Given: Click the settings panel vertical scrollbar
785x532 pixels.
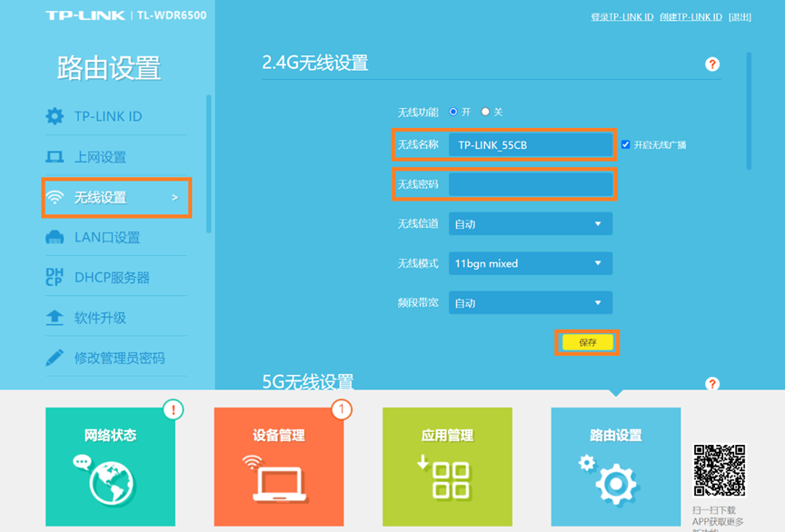Looking at the screenshot, I should click(750, 109).
